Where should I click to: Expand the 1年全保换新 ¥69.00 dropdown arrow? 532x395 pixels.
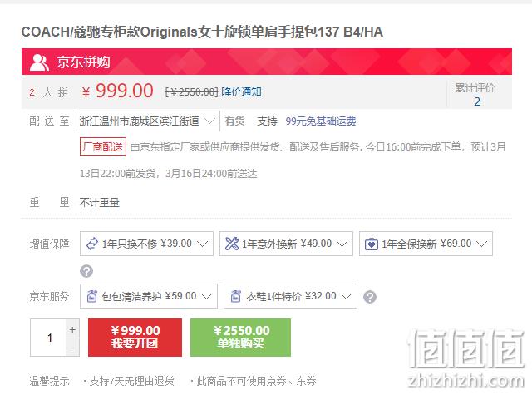(x=482, y=244)
